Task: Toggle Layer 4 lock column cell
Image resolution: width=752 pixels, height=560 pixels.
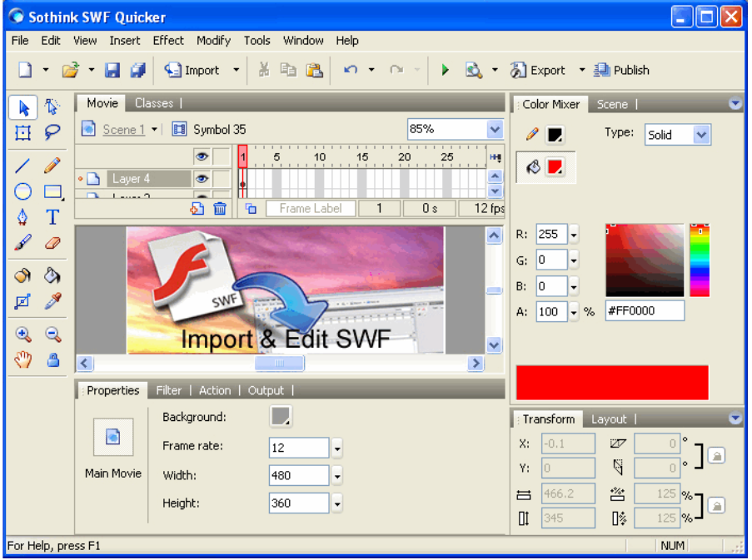Action: (222, 179)
